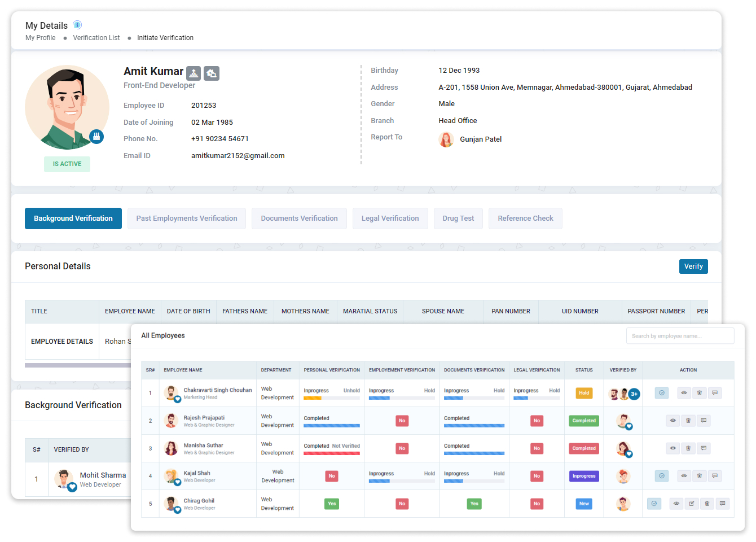Toggle the Hold status badge for Chakravarti Singh
The image size is (756, 542).
click(584, 393)
